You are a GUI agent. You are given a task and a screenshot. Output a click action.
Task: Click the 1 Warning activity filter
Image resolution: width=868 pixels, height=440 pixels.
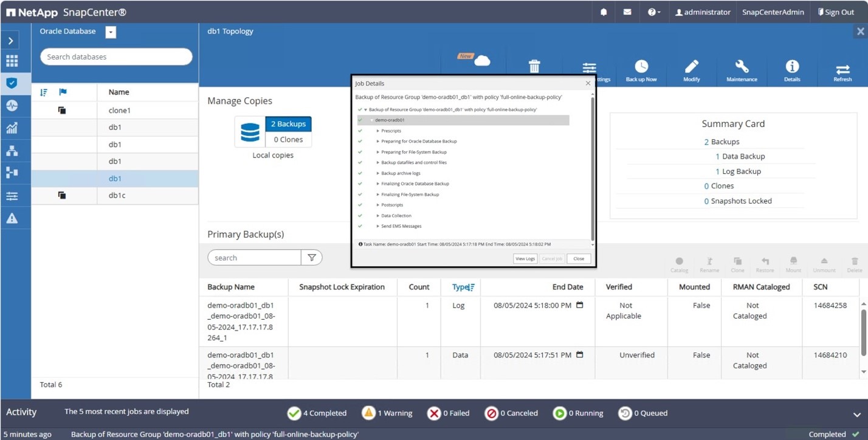(x=387, y=413)
